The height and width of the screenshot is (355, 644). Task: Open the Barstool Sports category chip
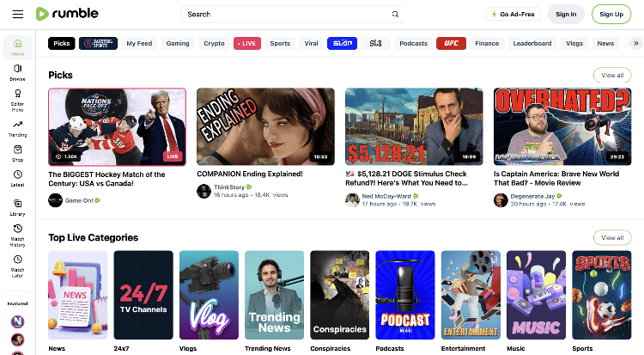click(x=98, y=43)
